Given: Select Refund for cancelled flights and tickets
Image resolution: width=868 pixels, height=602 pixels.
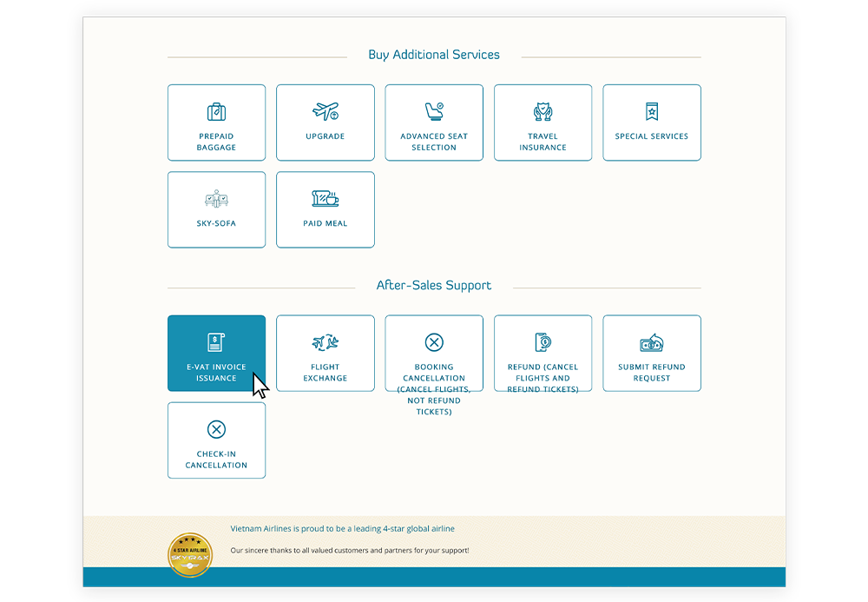Looking at the screenshot, I should pyautogui.click(x=542, y=353).
